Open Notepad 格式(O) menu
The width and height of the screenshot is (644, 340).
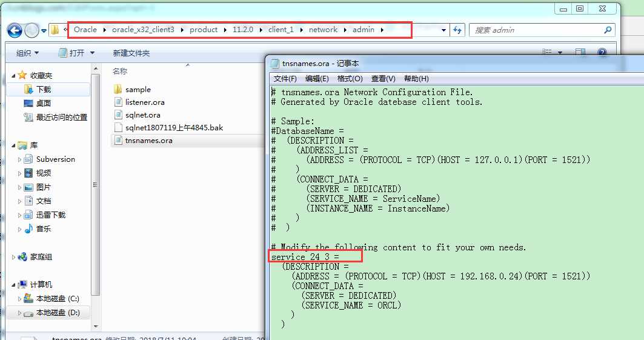click(x=350, y=79)
